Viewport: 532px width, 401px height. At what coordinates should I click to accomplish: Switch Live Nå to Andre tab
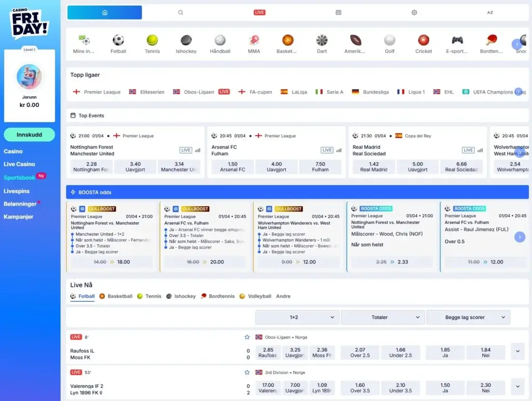(x=283, y=296)
